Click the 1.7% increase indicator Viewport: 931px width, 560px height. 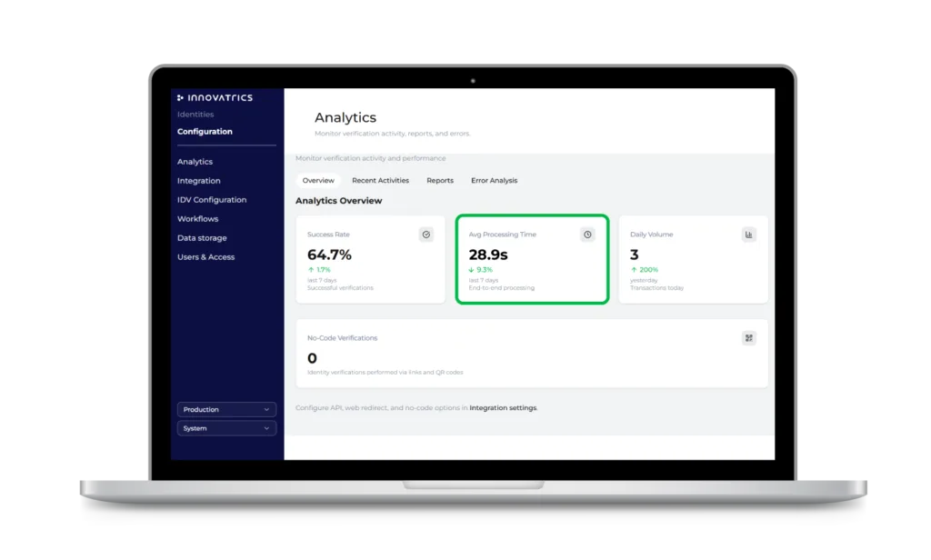coord(319,270)
